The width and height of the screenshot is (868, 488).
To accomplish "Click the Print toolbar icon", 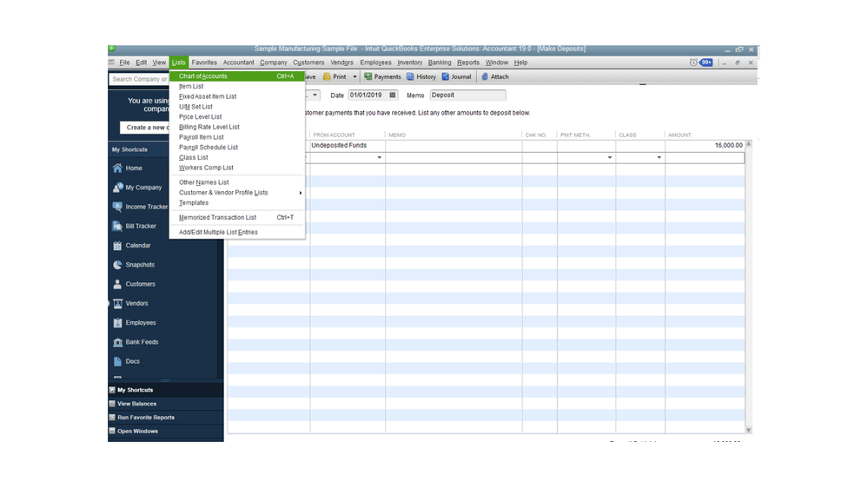I will click(327, 77).
